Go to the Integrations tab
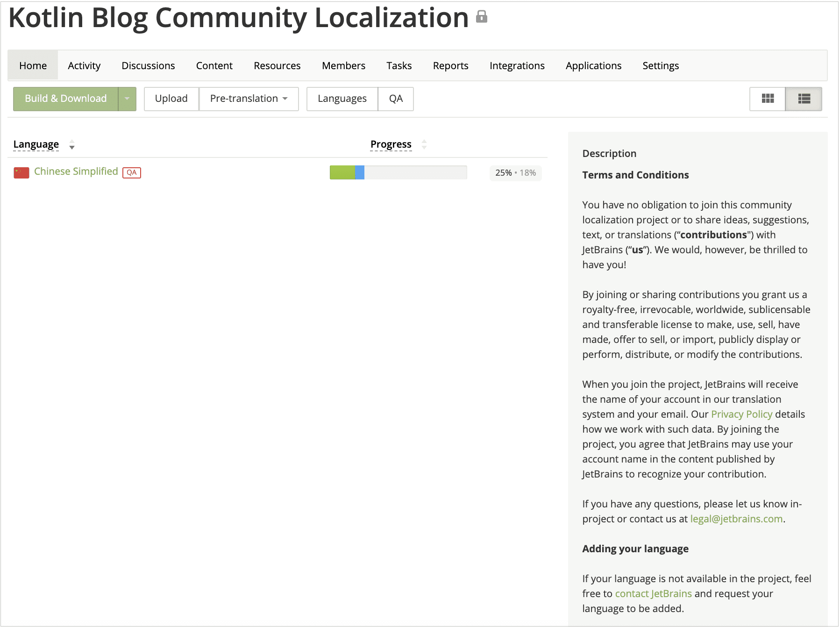The width and height of the screenshot is (840, 627). click(x=517, y=65)
